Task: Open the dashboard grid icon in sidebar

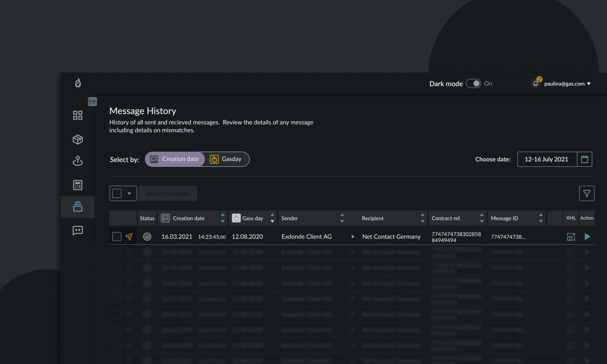Action: [x=77, y=115]
